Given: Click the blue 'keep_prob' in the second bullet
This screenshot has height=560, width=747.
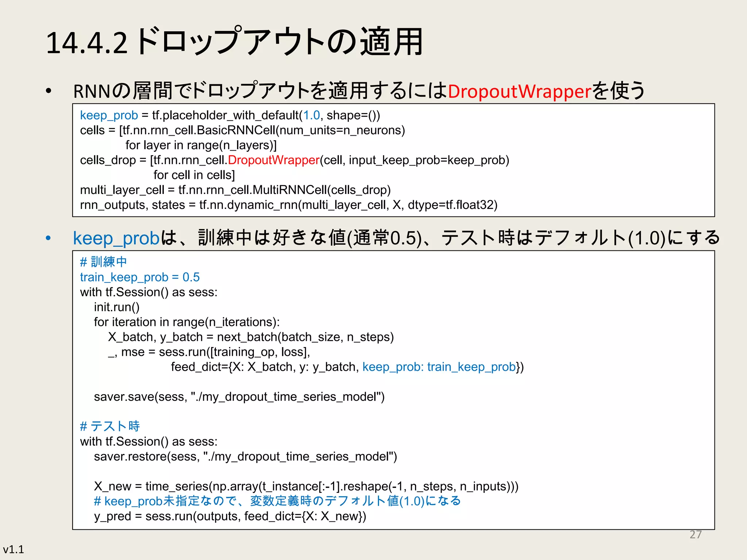Looking at the screenshot, I should [x=116, y=238].
